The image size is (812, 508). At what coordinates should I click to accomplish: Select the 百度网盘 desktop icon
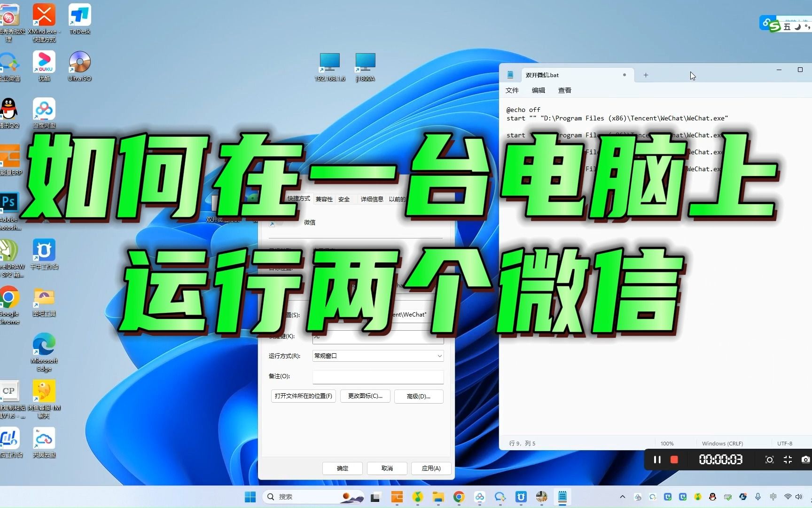pyautogui.click(x=44, y=113)
